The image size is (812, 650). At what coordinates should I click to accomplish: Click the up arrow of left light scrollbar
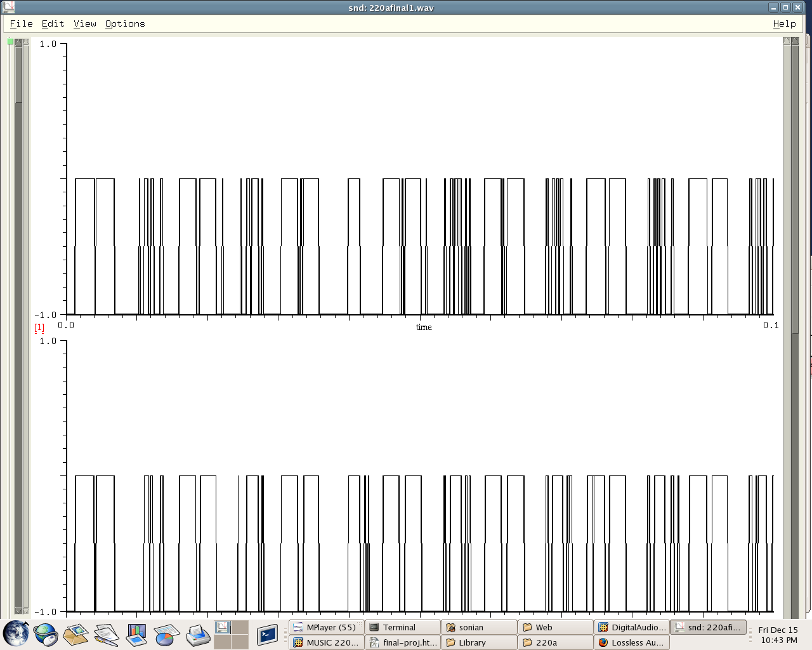click(25, 42)
